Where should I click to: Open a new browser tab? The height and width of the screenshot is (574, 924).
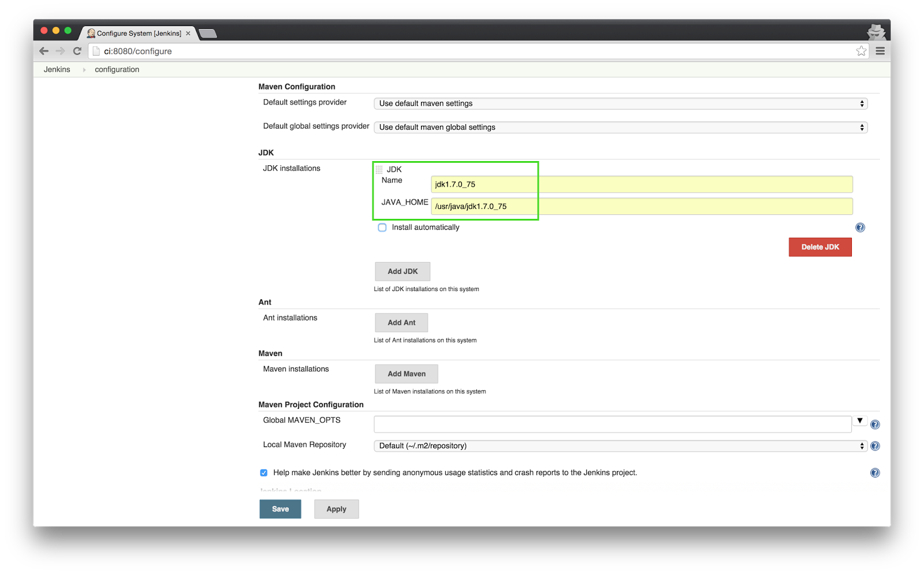(208, 33)
